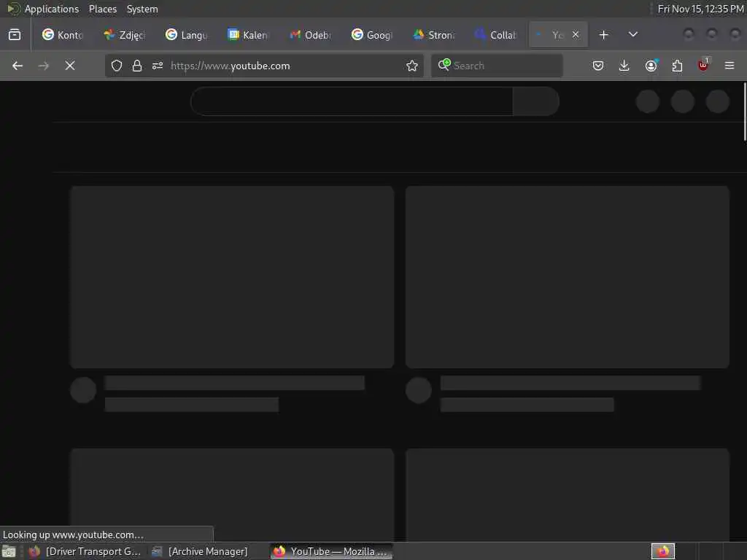Open the Firefox account icon
The image size is (747, 560).
(x=651, y=66)
